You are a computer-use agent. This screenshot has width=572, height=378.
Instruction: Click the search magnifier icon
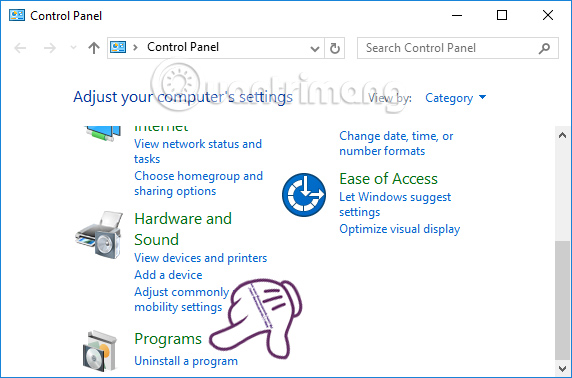[544, 48]
